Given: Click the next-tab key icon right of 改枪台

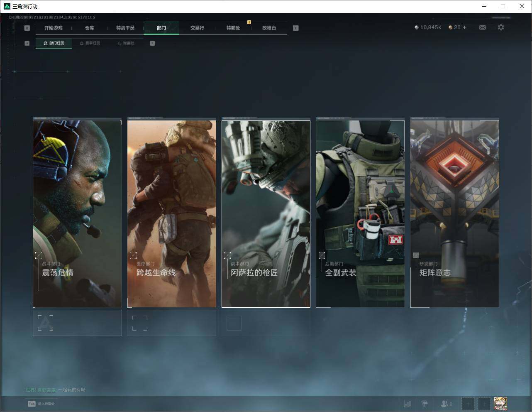Looking at the screenshot, I should click(295, 28).
